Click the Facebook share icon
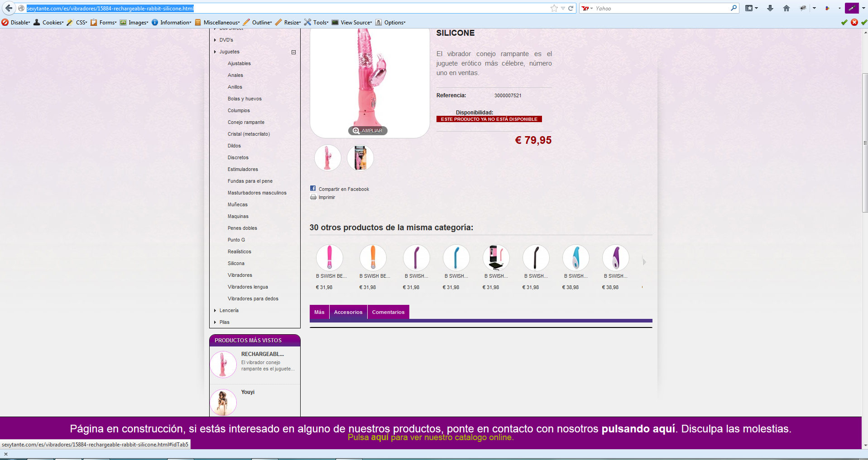The height and width of the screenshot is (460, 868). click(313, 188)
